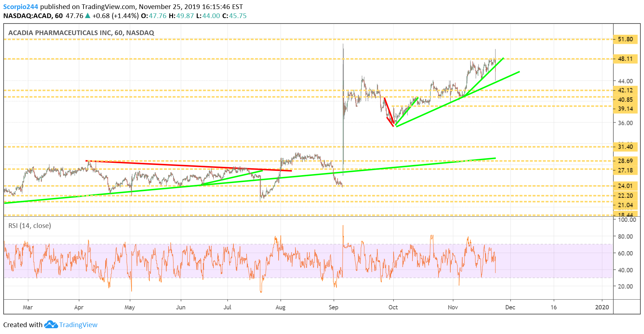
Task: Click the Scorpio244 author name
Action: 21,7
